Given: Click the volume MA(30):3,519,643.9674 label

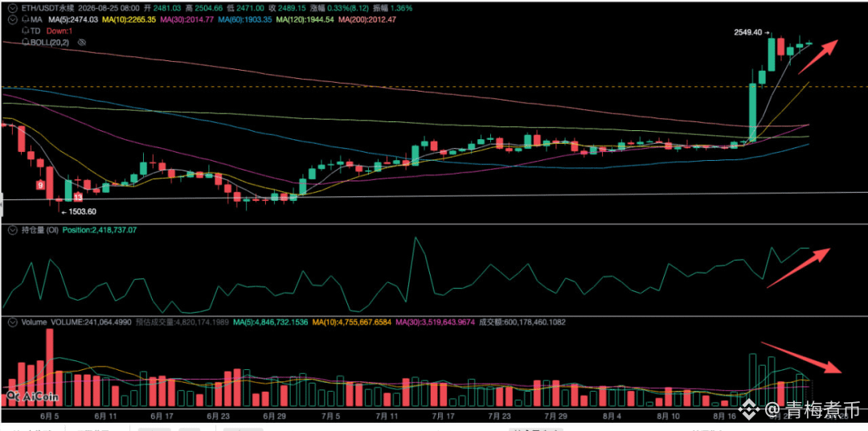Looking at the screenshot, I should [435, 322].
